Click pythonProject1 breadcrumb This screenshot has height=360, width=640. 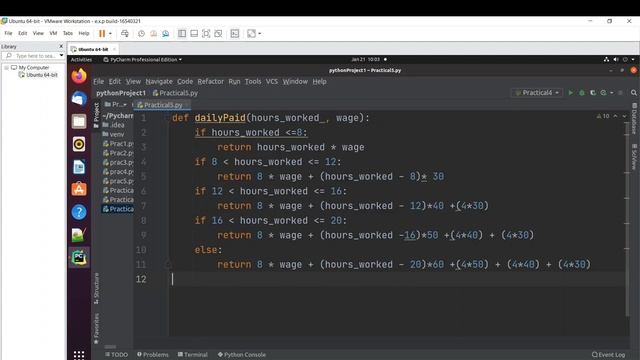(121, 93)
